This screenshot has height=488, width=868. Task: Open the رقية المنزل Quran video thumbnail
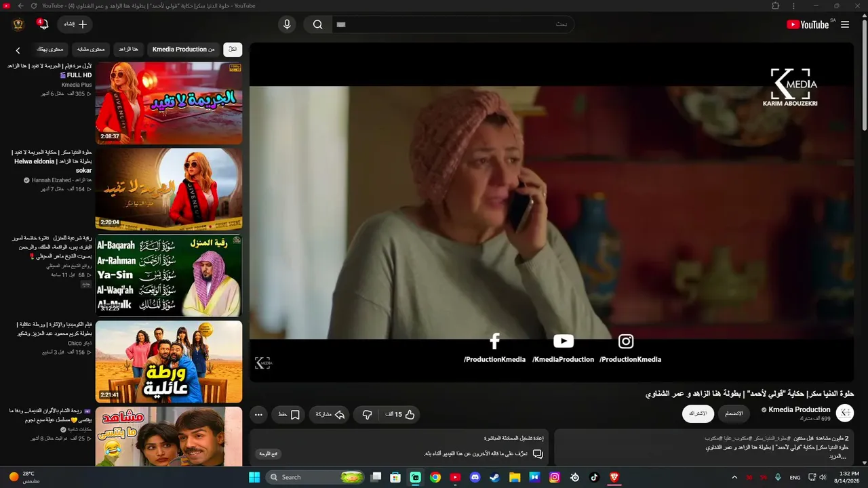169,275
